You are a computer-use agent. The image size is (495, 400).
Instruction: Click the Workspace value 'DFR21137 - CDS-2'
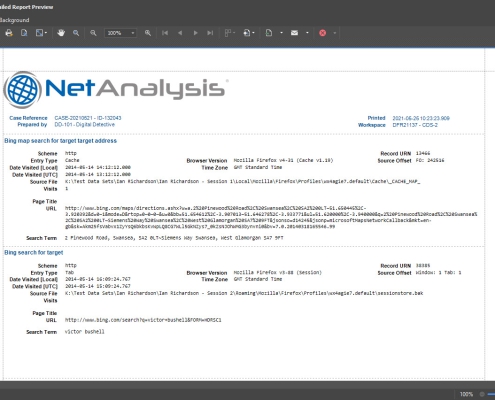pyautogui.click(x=415, y=125)
